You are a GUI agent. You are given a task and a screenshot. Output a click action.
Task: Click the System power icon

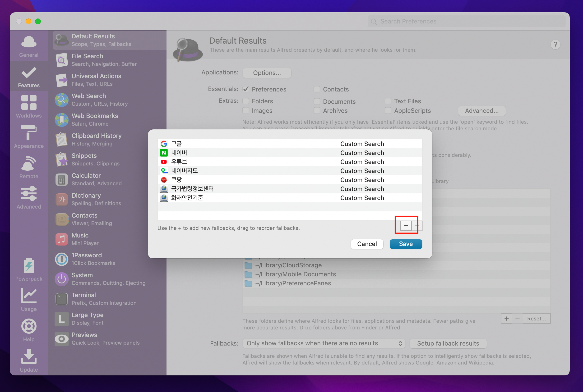[62, 279]
